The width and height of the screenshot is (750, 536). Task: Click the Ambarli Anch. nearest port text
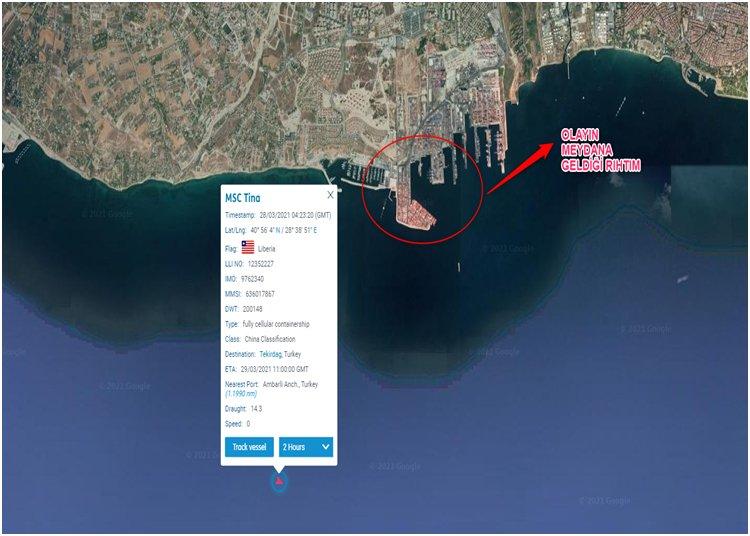pos(290,384)
